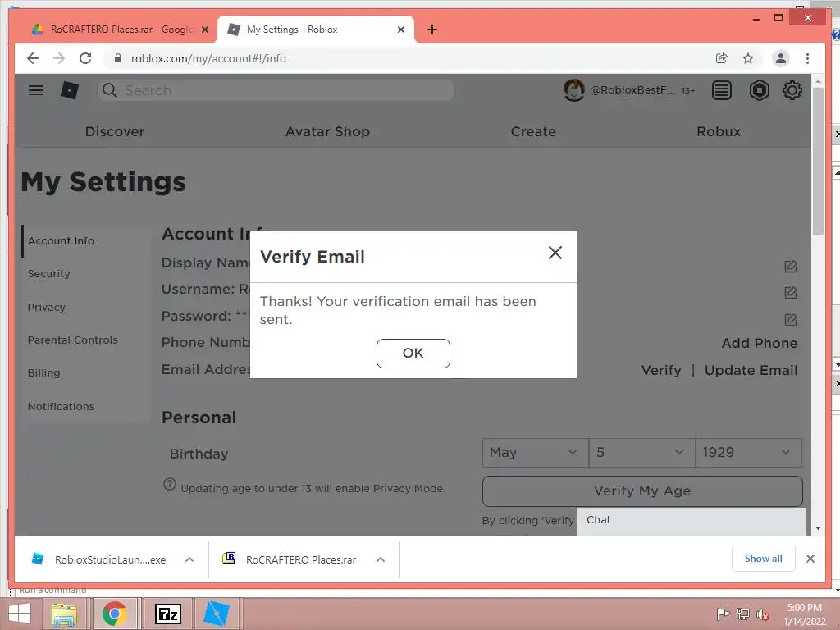Click Chrome icon in taskbar
This screenshot has width=840, height=630.
pyautogui.click(x=115, y=614)
